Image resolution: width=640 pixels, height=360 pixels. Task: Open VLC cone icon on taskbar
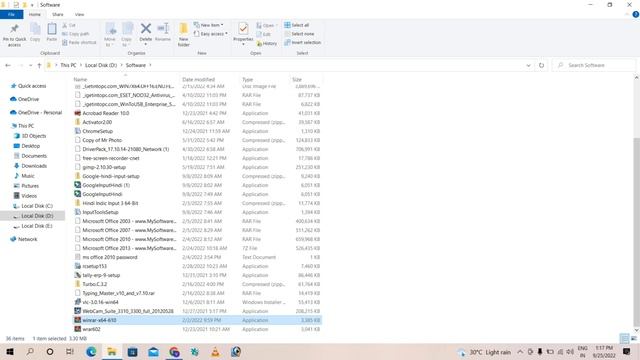click(x=215, y=351)
